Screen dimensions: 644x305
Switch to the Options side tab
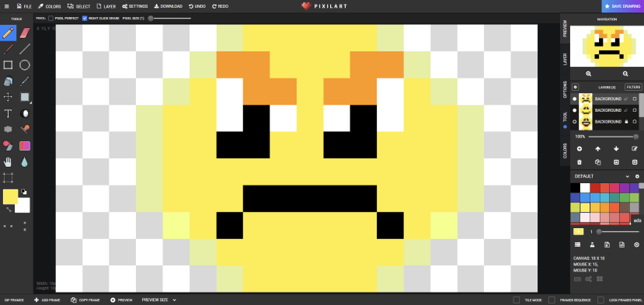(565, 90)
